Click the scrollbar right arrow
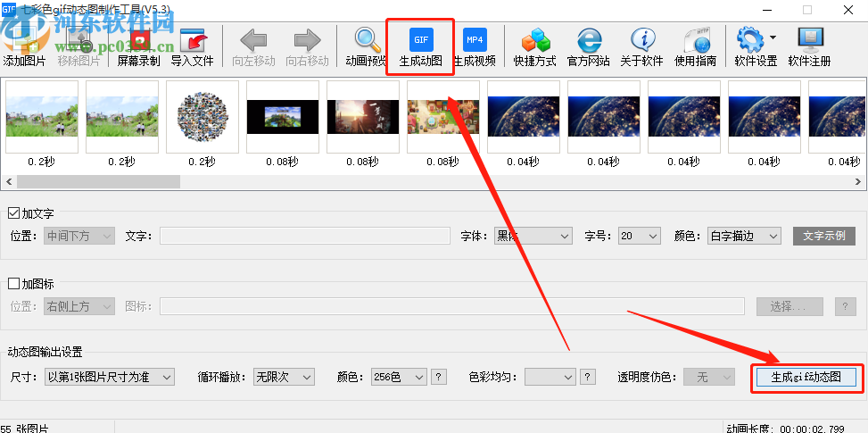868x433 pixels. coord(858,181)
